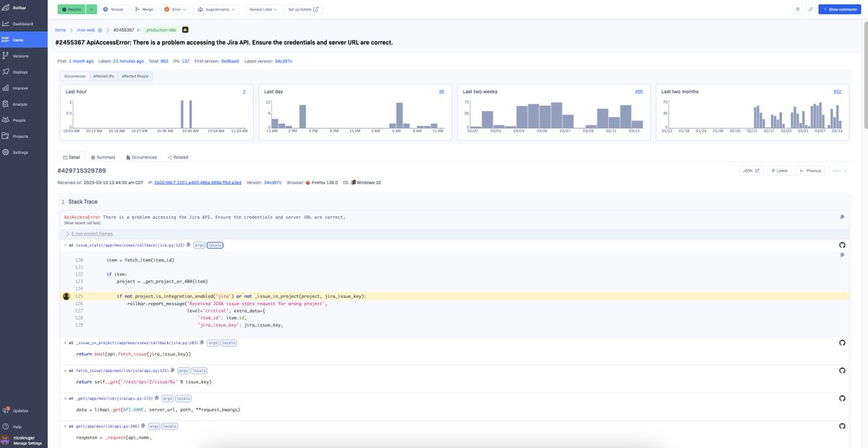Copy fetch_issue file path
868x448 pixels.
coord(172,371)
